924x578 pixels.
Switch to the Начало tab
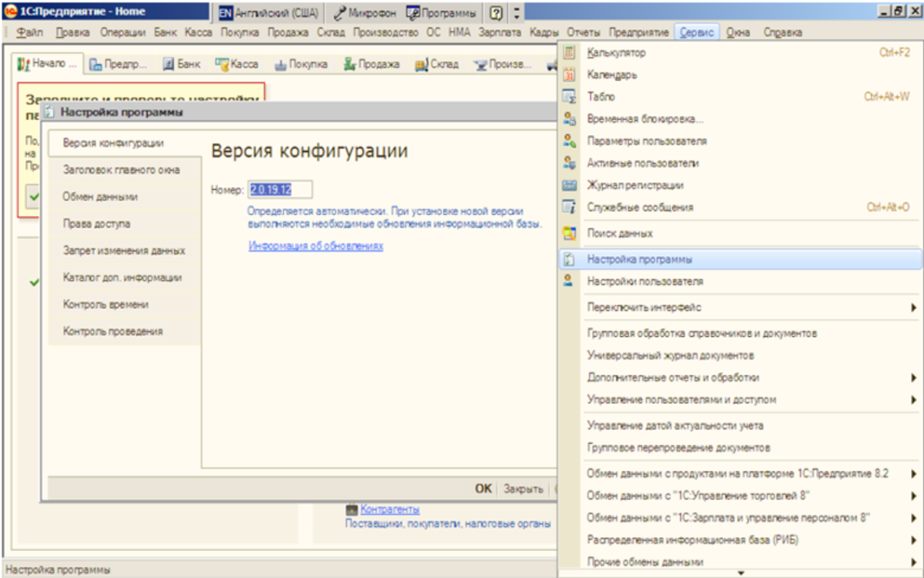click(47, 64)
